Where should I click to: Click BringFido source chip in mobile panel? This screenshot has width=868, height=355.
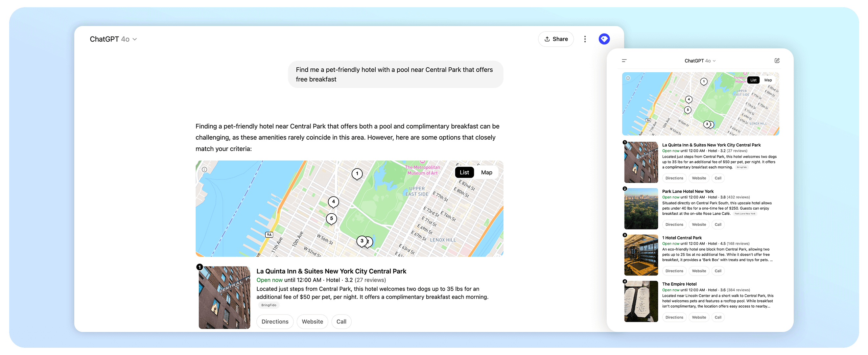[741, 167]
